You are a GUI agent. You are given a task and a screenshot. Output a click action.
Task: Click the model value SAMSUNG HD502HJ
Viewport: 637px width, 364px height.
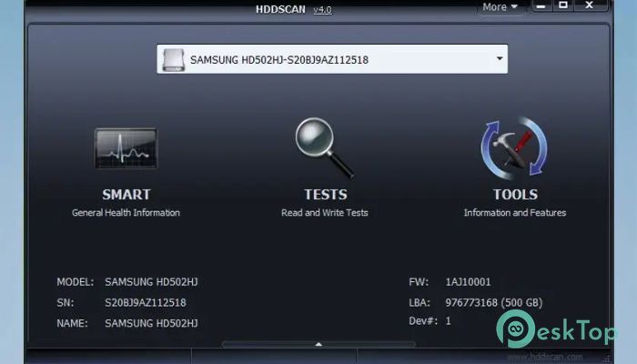151,282
